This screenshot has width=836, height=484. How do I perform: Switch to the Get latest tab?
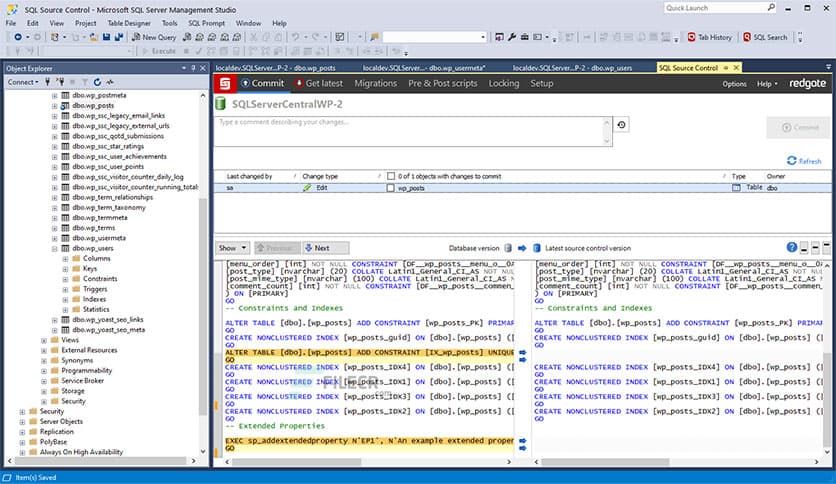pos(319,83)
